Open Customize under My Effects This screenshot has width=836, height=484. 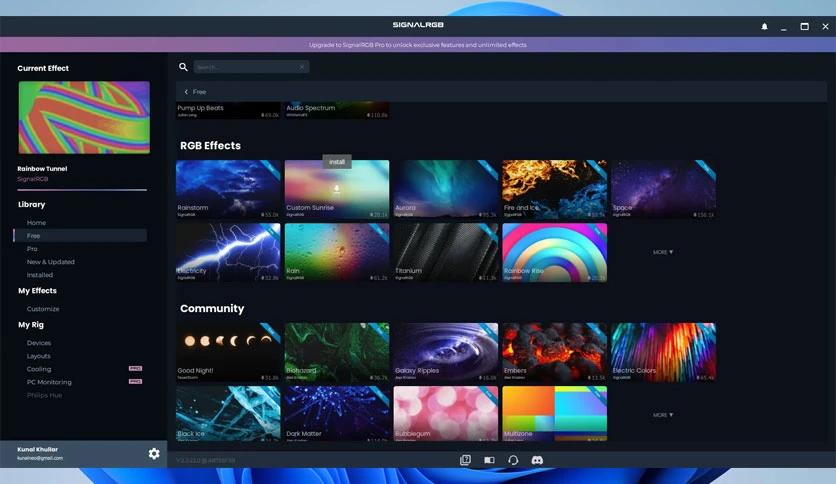[43, 309]
